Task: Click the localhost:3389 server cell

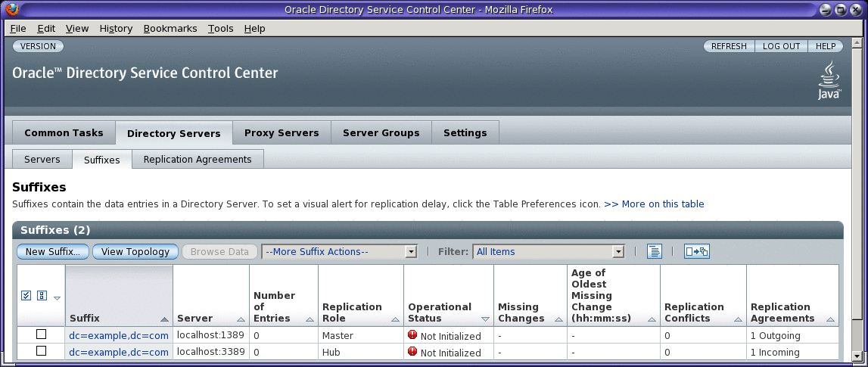Action: pyautogui.click(x=210, y=352)
